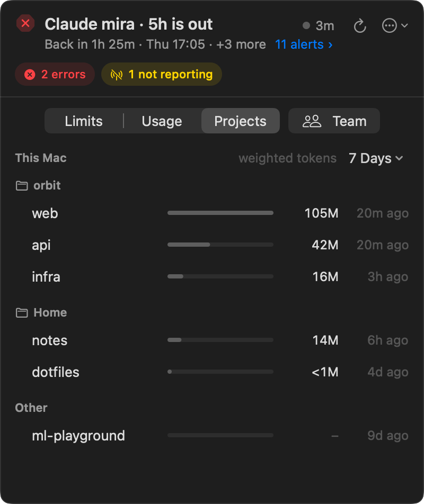This screenshot has width=424, height=504.
Task: Click the 4d ago timestamp
Action: point(387,372)
